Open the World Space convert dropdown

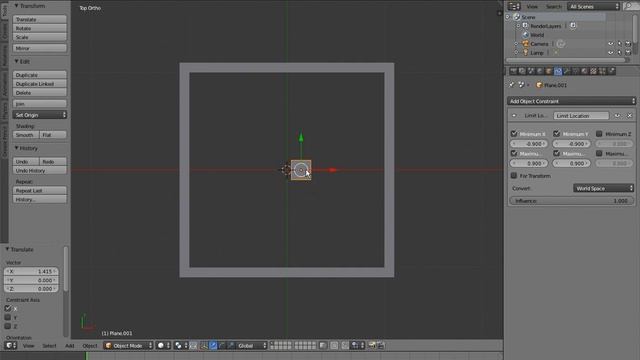tap(603, 188)
